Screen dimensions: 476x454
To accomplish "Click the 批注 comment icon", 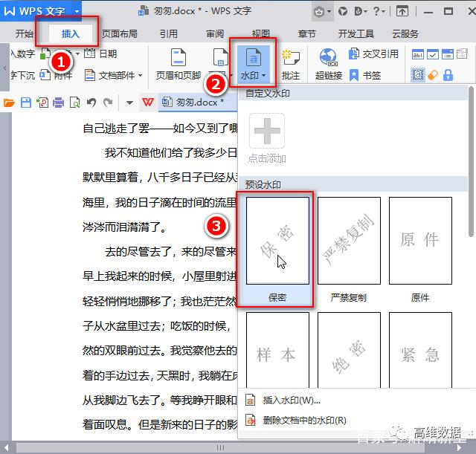I will click(x=290, y=63).
